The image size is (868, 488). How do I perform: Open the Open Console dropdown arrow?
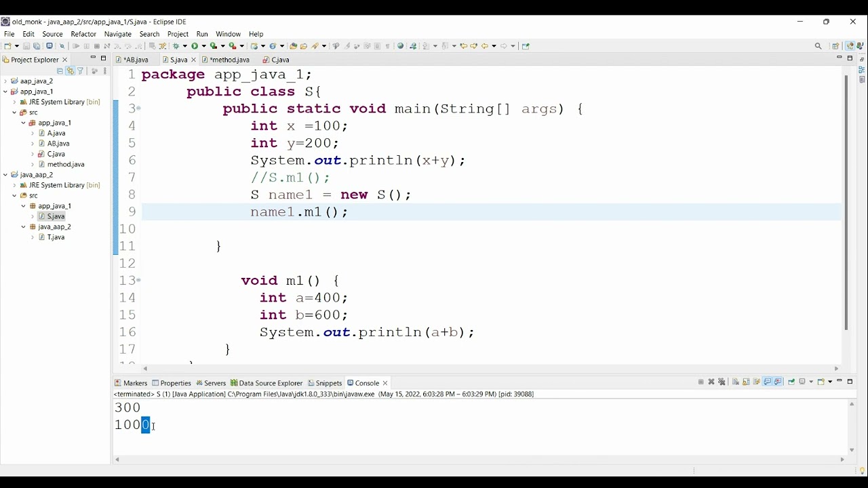coord(830,382)
